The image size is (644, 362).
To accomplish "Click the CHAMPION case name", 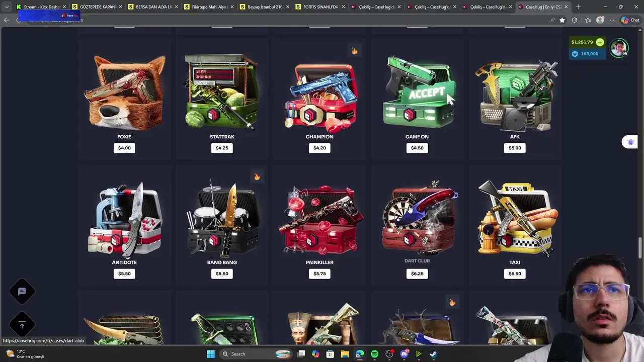I will pyautogui.click(x=319, y=137).
